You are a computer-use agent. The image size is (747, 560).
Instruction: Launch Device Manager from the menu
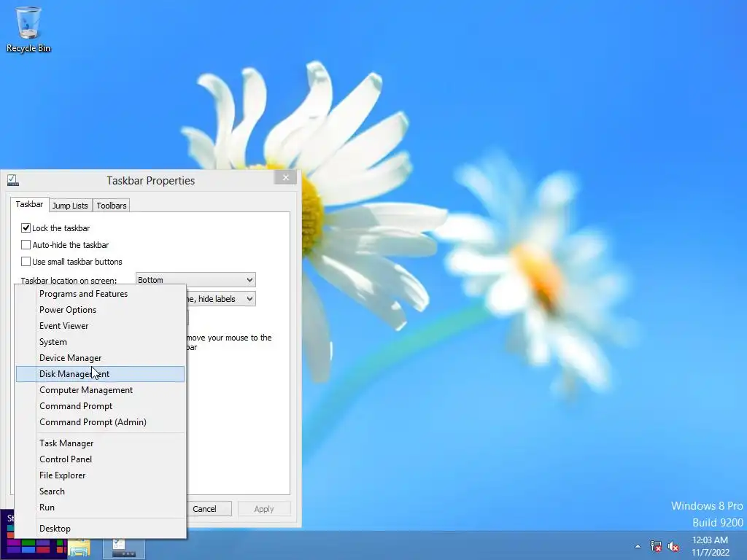(100, 358)
